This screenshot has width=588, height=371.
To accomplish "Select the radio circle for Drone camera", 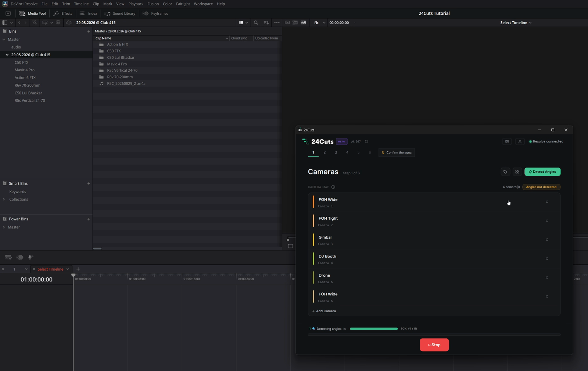I will pos(547,278).
